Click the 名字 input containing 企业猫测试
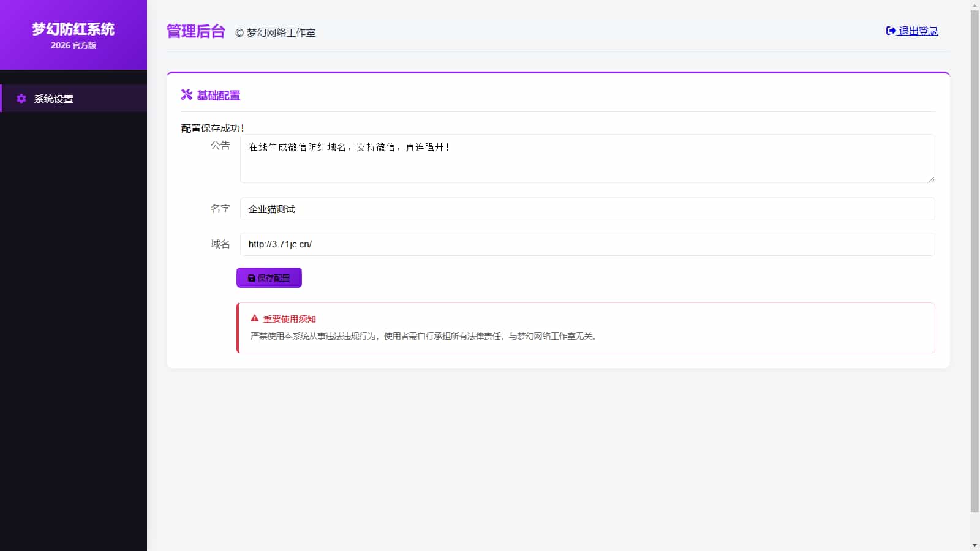The height and width of the screenshot is (551, 980). (x=587, y=209)
